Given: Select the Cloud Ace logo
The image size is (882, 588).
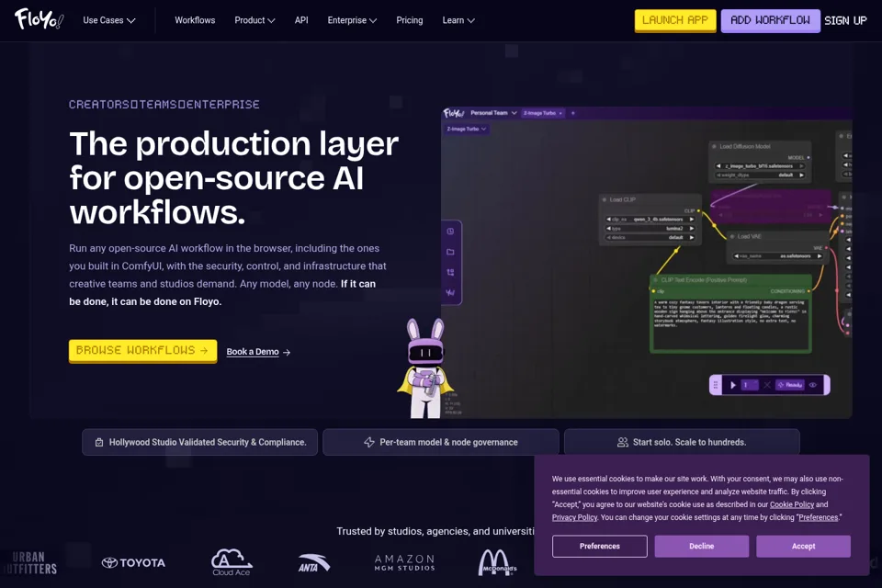Looking at the screenshot, I should click(232, 562).
